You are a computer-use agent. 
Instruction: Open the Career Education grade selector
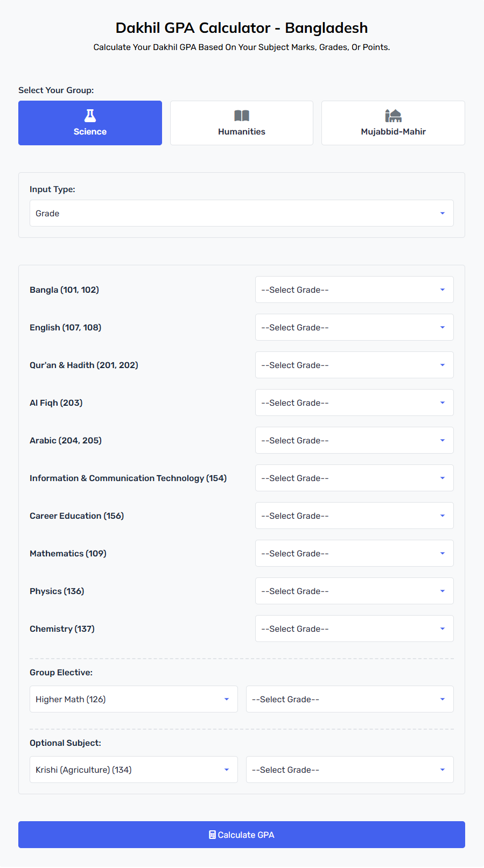[354, 516]
